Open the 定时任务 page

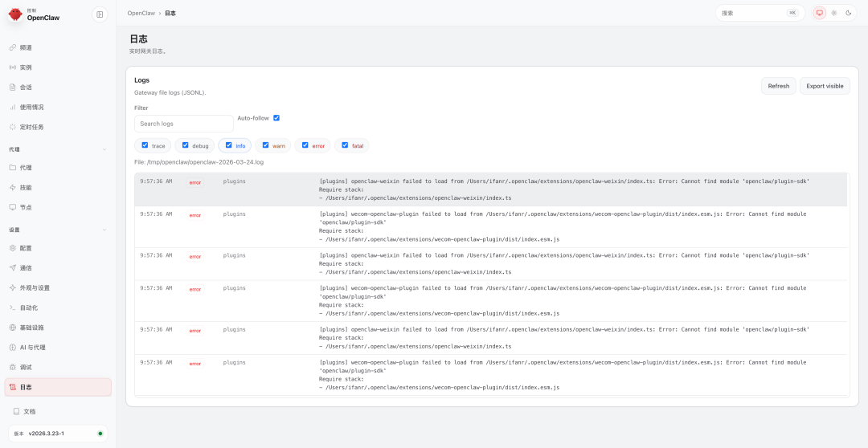point(31,127)
